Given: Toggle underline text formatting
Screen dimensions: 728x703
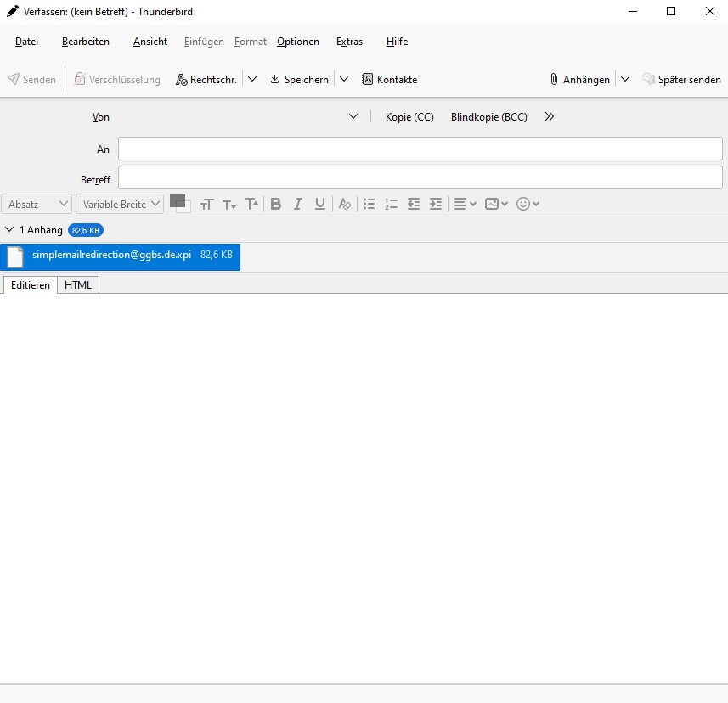Looking at the screenshot, I should (319, 204).
